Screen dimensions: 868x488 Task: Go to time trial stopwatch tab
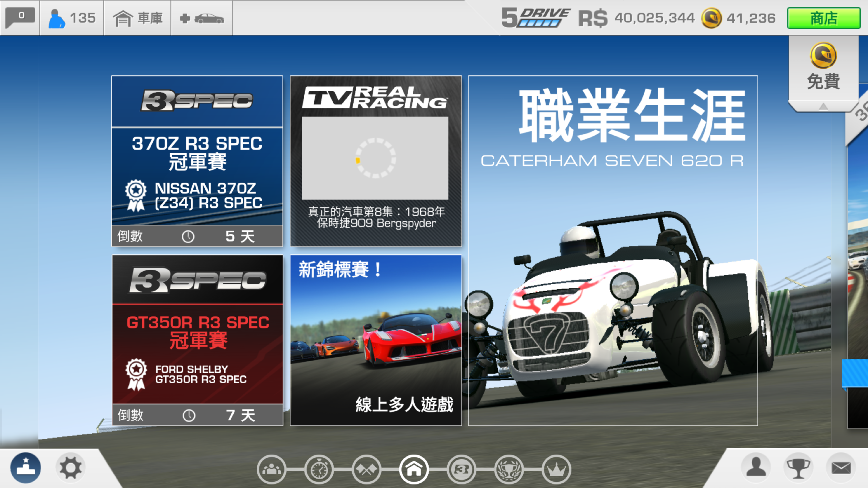pyautogui.click(x=319, y=469)
